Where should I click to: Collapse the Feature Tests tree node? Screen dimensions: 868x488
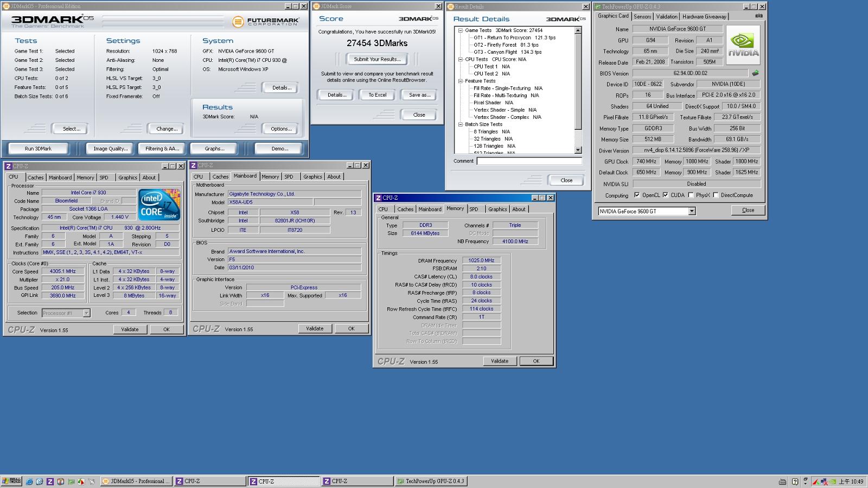pos(461,81)
